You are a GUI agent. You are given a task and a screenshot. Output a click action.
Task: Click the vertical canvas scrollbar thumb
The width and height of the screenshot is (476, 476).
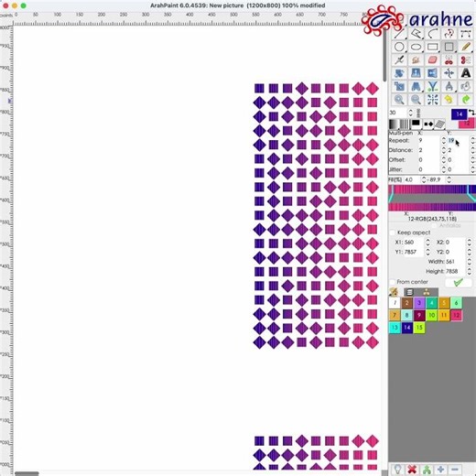click(x=384, y=54)
